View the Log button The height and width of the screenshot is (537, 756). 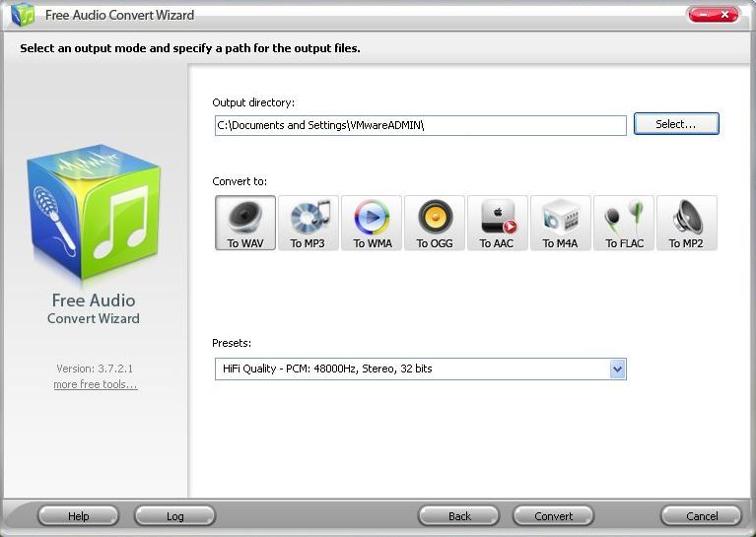(175, 516)
